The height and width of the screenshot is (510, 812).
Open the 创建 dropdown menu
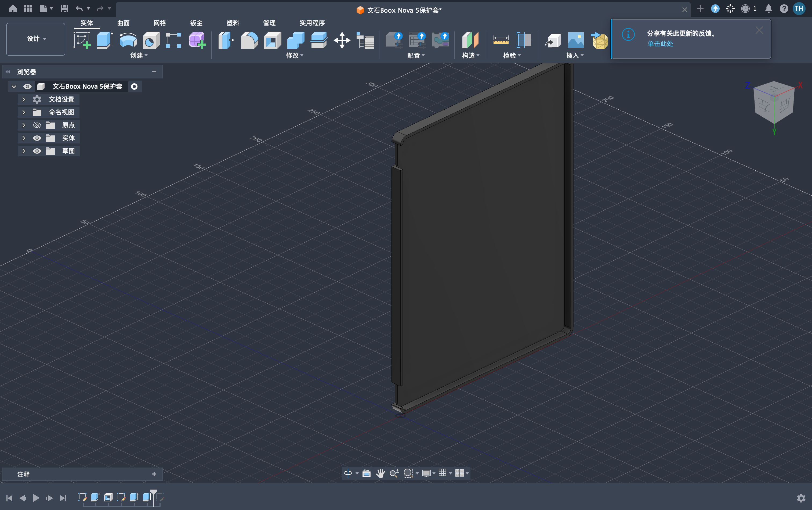click(x=139, y=55)
